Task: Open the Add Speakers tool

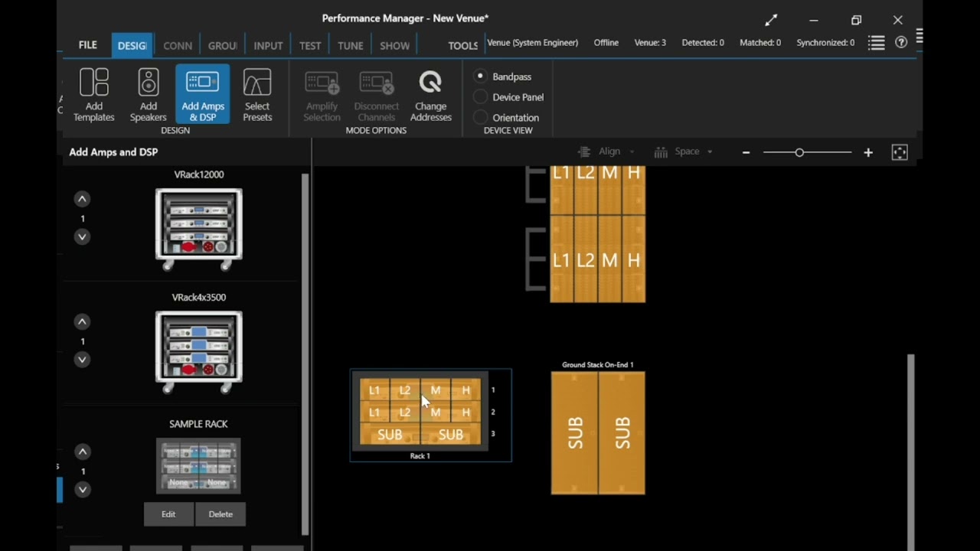Action: click(x=148, y=95)
